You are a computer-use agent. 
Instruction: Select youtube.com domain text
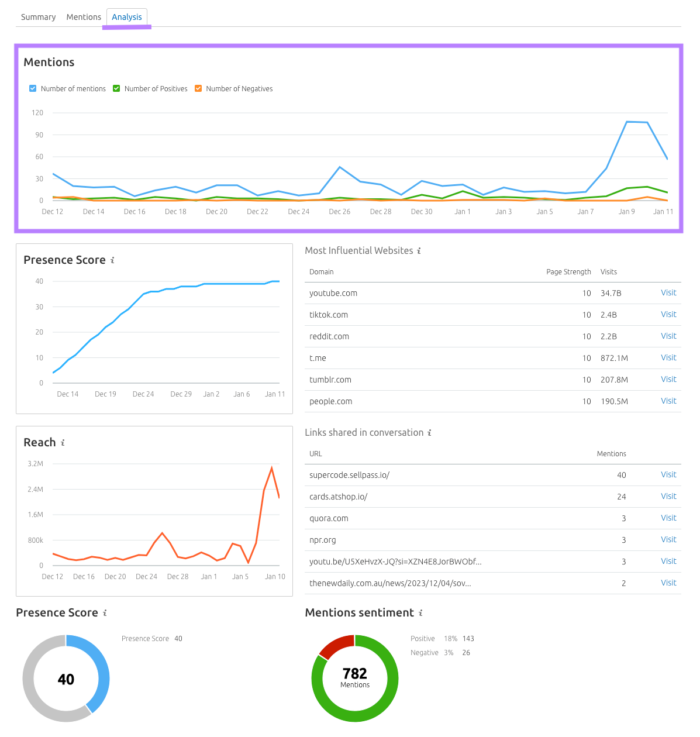[x=333, y=294]
